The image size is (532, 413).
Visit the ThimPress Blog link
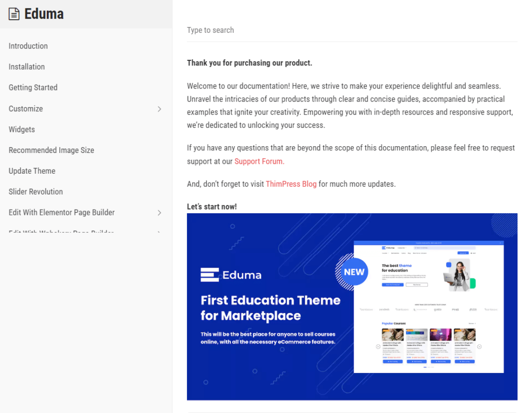pos(291,184)
